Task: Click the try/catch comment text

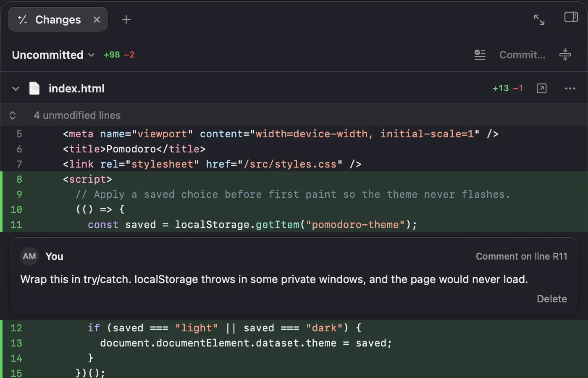Action: [x=274, y=279]
